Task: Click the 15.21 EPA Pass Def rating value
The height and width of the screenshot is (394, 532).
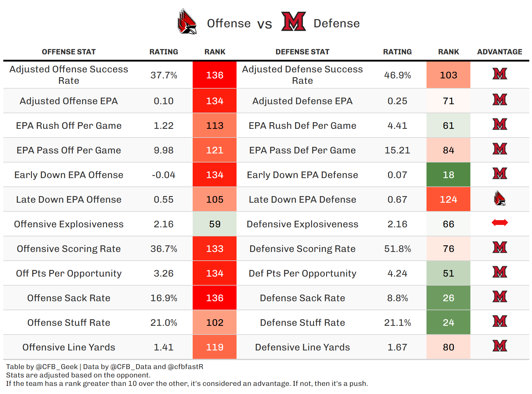Action: point(397,150)
